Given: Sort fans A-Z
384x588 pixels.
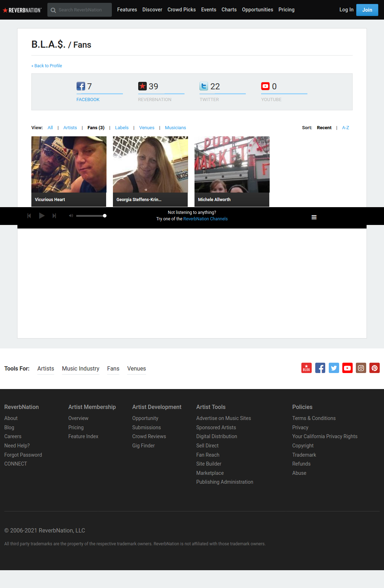Looking at the screenshot, I should (346, 128).
